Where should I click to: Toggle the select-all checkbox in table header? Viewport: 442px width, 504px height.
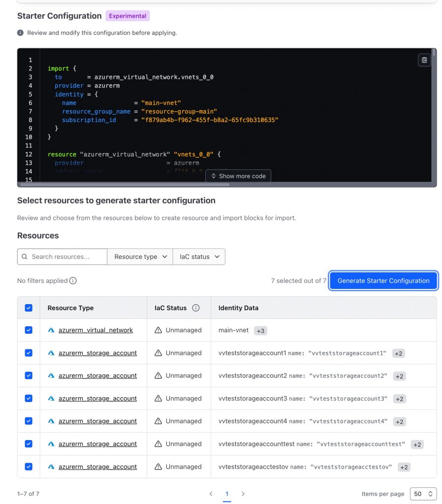[29, 308]
